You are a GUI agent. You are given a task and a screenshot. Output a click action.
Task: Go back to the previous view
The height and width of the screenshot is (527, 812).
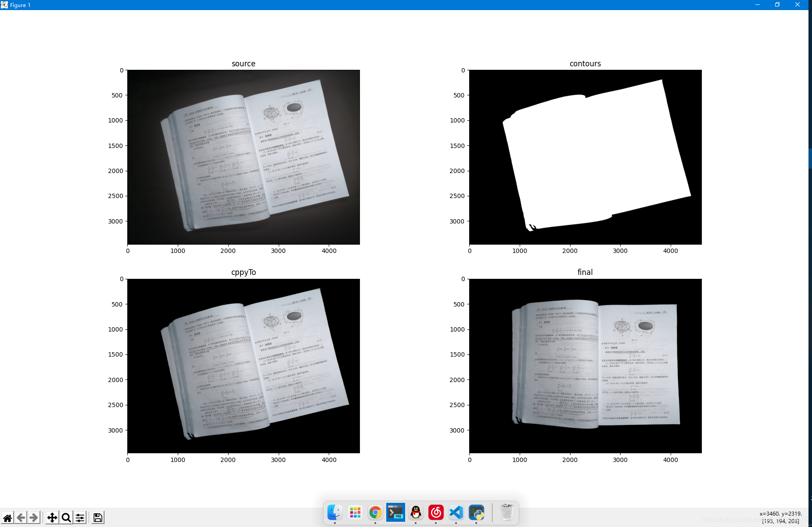click(x=21, y=518)
